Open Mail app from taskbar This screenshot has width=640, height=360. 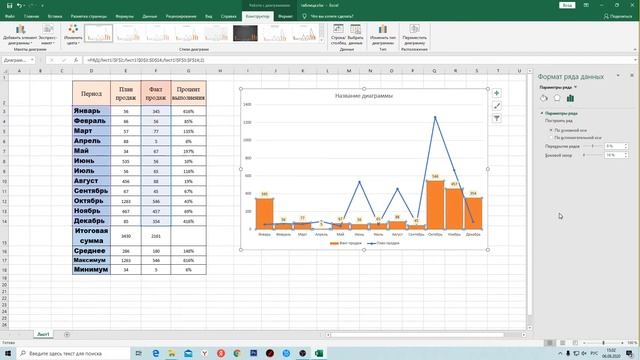pyautogui.click(x=188, y=353)
